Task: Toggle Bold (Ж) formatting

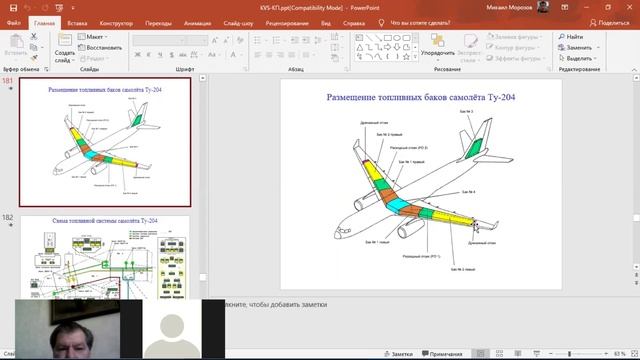Action: [x=138, y=54]
